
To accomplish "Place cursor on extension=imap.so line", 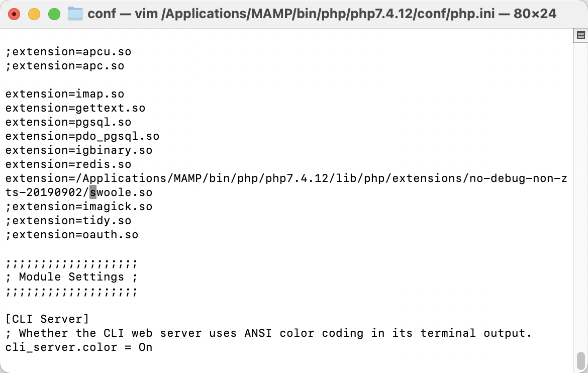I will point(65,94).
